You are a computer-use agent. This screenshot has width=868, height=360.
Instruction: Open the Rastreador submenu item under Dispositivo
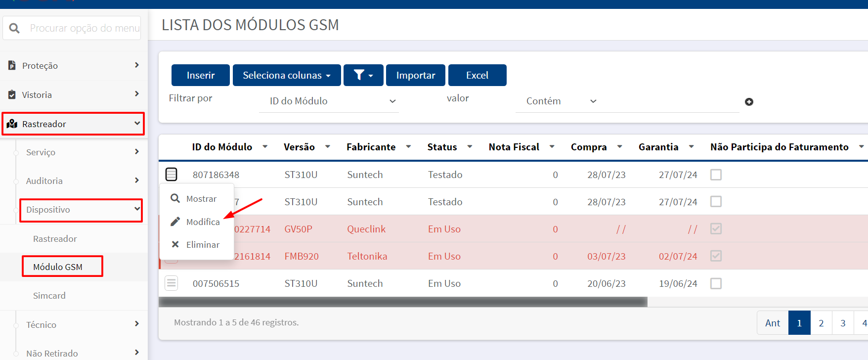(x=55, y=239)
